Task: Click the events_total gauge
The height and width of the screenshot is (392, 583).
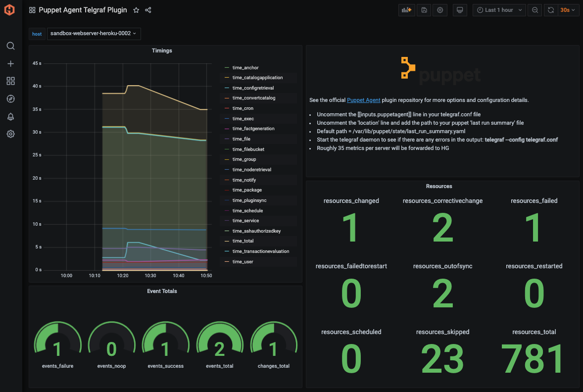Action: tap(220, 339)
